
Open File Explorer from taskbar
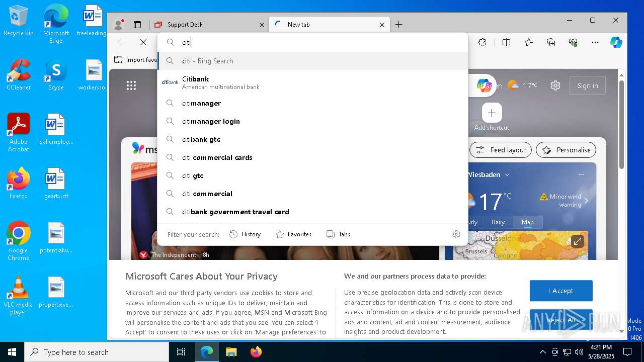pos(231,352)
